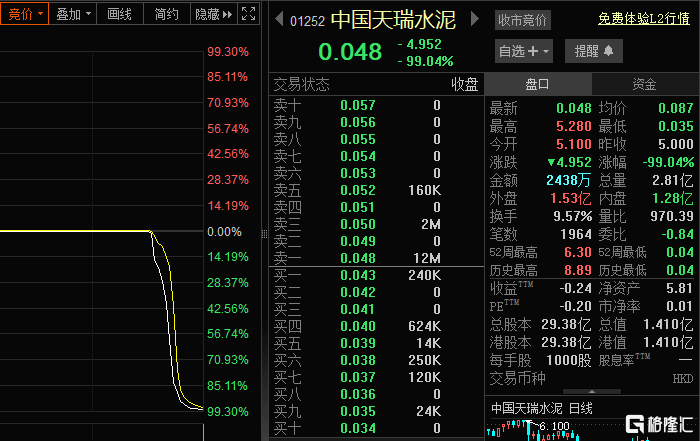Click the current price 0.048 in the header
Screen dimensions: 700x441
pyautogui.click(x=350, y=52)
